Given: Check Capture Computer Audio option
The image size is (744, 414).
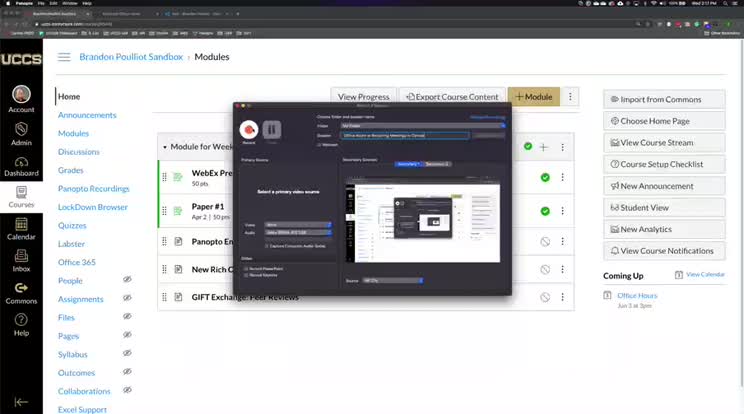Looking at the screenshot, I should tap(267, 246).
